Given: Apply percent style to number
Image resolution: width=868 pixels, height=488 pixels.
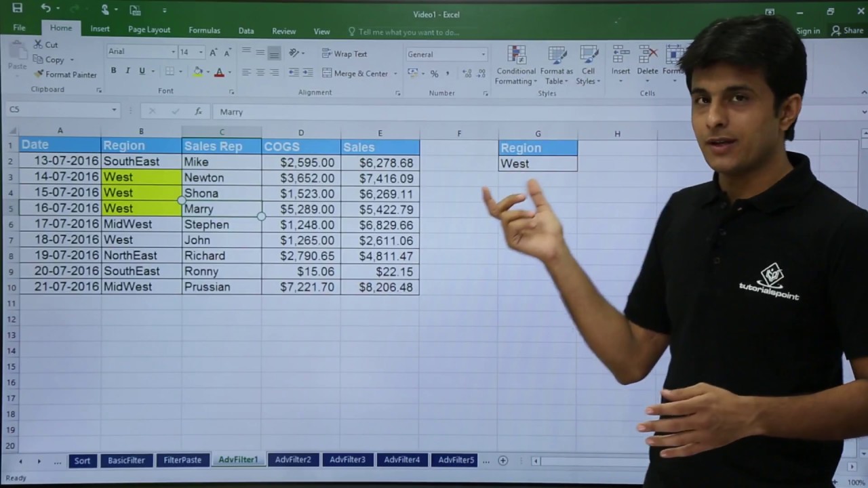Looking at the screenshot, I should point(434,73).
